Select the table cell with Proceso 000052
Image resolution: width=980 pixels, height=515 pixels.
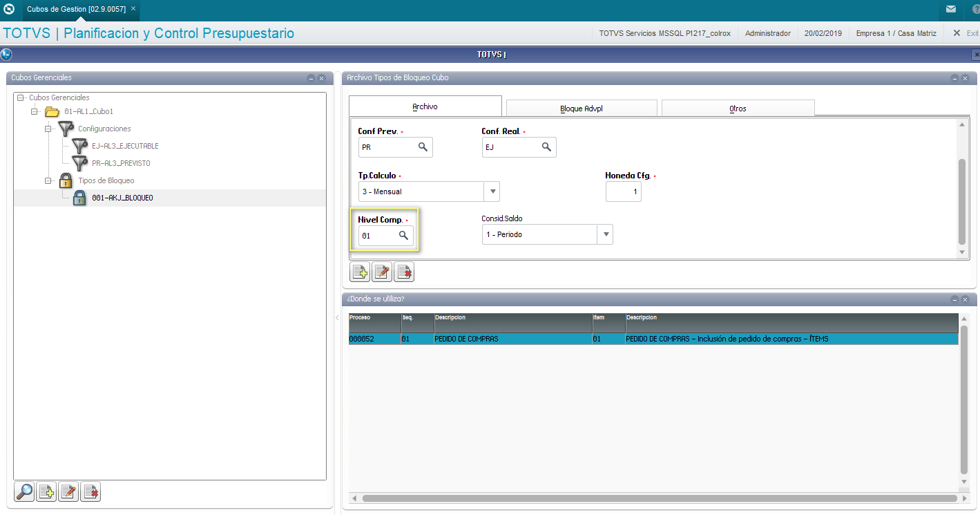(375, 339)
